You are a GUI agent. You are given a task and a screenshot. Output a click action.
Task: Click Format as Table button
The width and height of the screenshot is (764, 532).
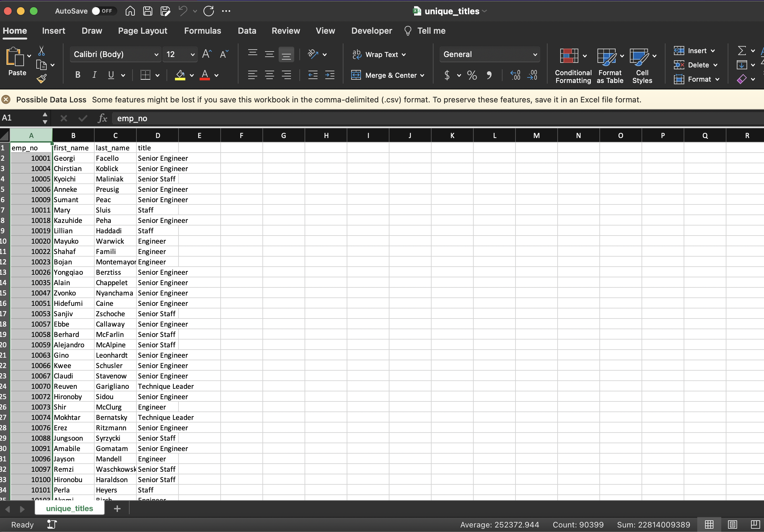[609, 66]
